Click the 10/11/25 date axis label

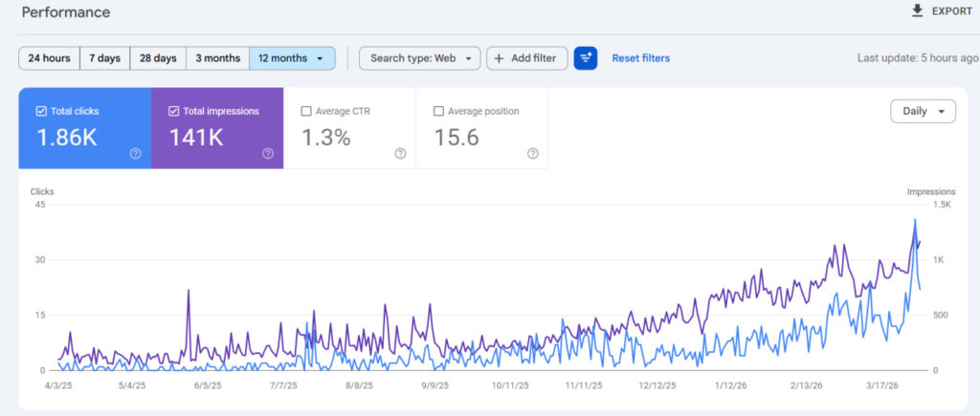tap(509, 386)
